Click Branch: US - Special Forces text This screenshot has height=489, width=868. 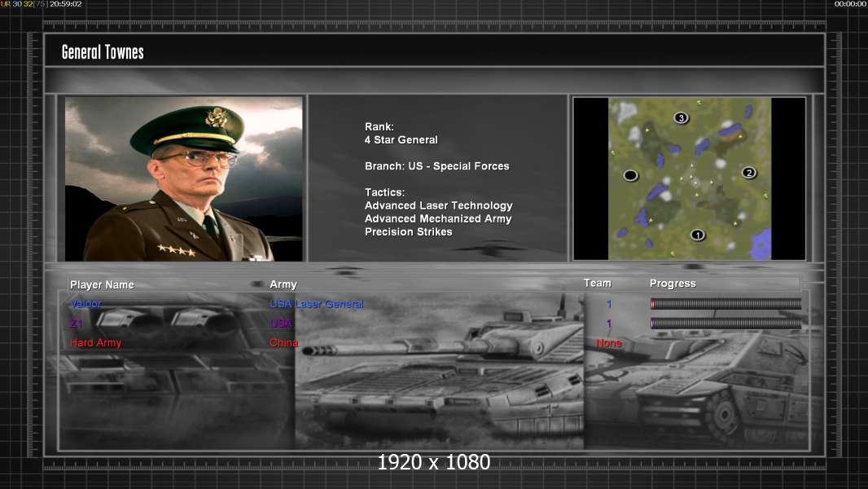[x=436, y=166]
